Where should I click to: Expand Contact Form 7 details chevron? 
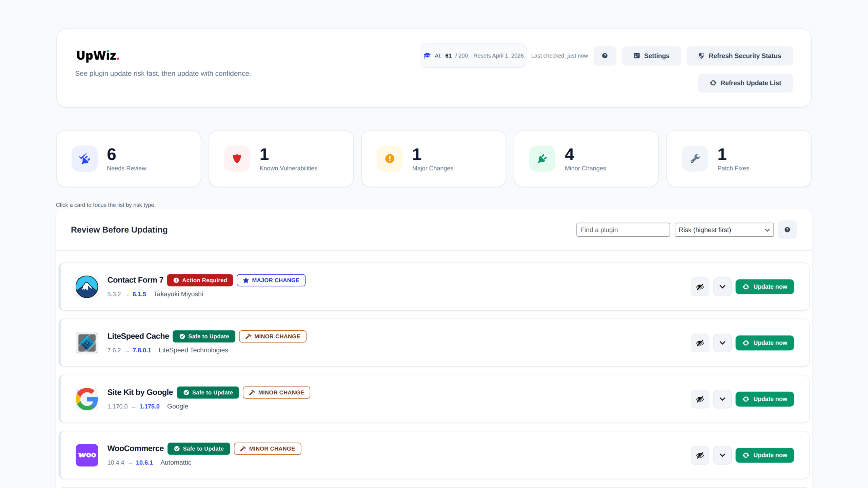[722, 287]
